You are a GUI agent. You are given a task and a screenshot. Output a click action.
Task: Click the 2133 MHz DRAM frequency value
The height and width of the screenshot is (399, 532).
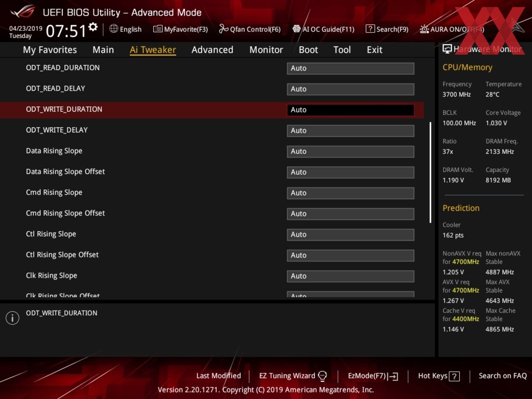[500, 151]
